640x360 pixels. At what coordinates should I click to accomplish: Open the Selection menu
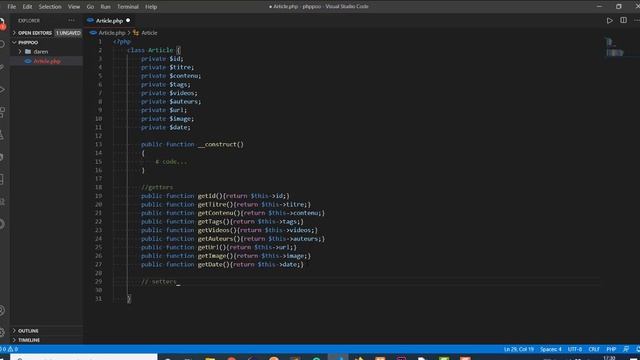(50, 7)
